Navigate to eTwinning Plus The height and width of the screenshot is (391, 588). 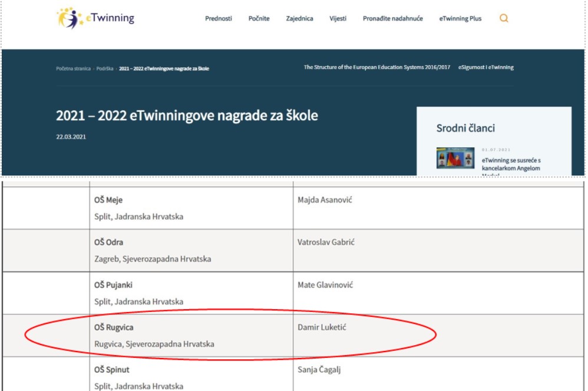(460, 18)
